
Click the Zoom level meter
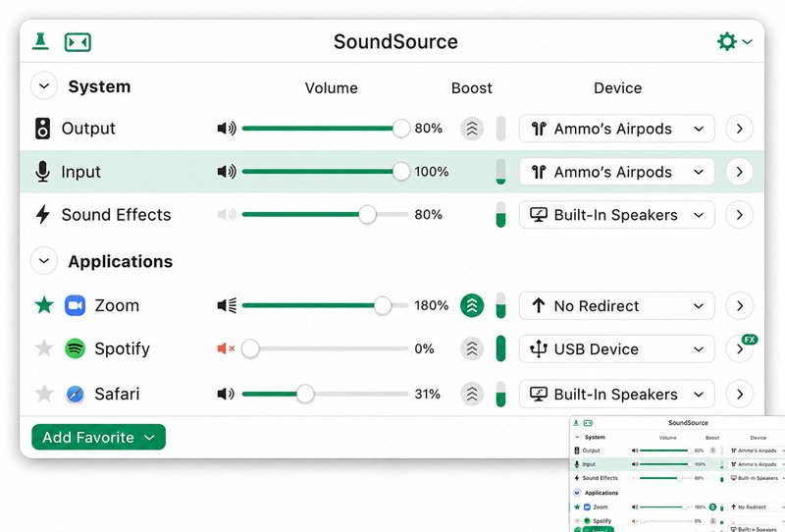[x=500, y=305]
